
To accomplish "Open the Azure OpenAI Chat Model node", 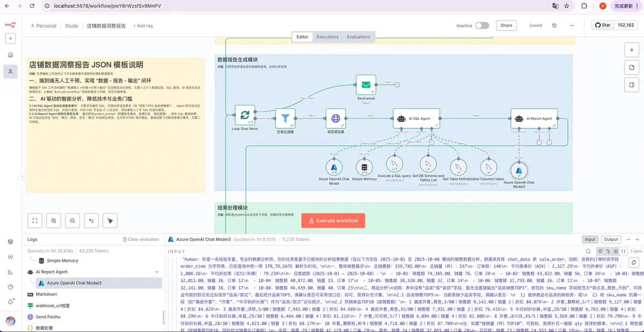I will pyautogui.click(x=333, y=168).
